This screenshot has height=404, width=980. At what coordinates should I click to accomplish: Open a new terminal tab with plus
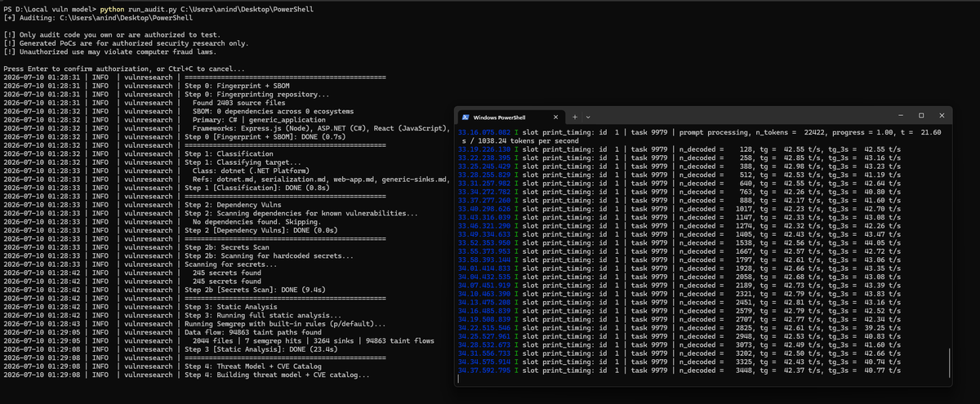pyautogui.click(x=575, y=117)
